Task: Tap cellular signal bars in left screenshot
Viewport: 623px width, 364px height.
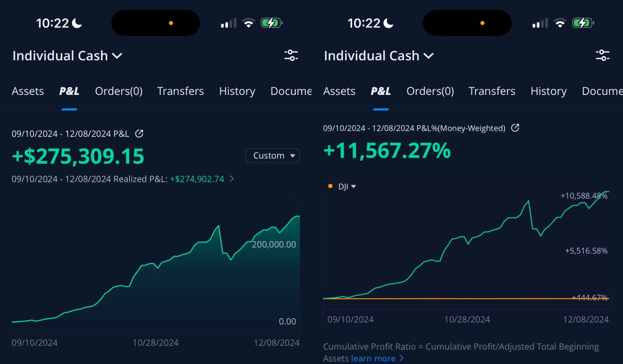Action: [x=228, y=23]
